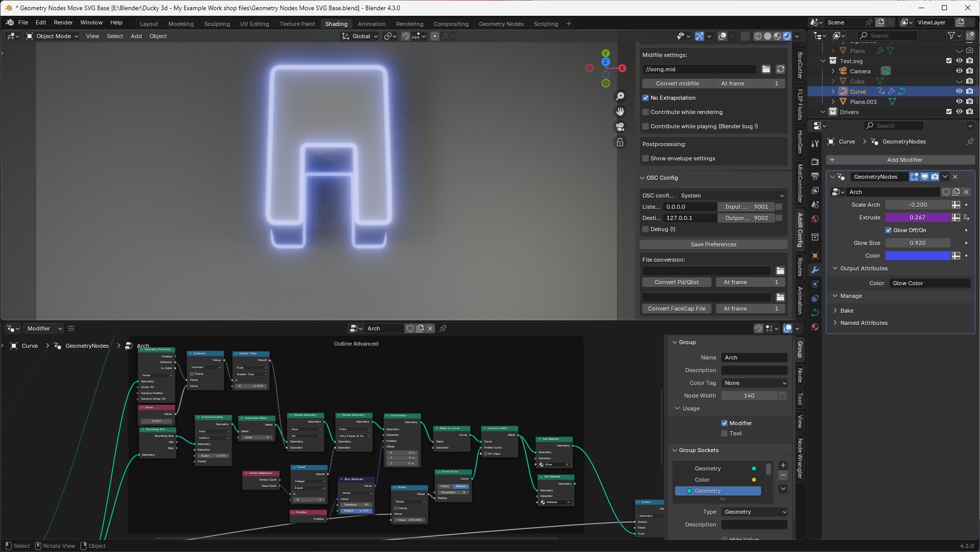Uncheck the Modifier usage checkbox
The width and height of the screenshot is (980, 552).
point(724,423)
